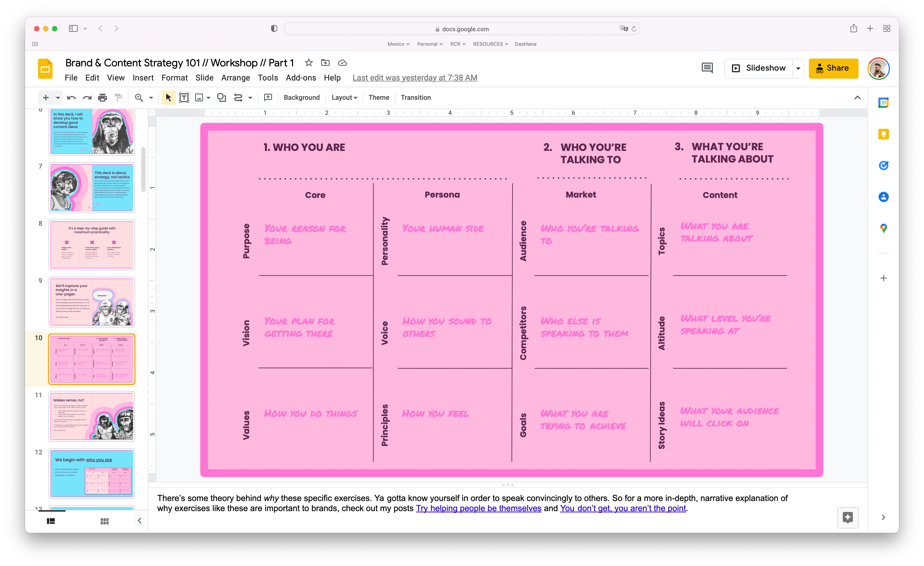Open Google Calendar side panel
The height and width of the screenshot is (566, 924).
click(883, 102)
